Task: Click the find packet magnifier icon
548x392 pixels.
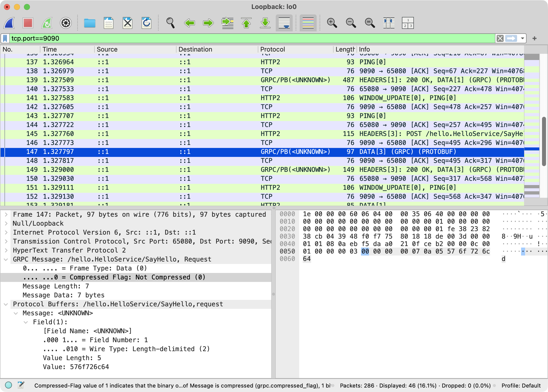Action: [170, 23]
